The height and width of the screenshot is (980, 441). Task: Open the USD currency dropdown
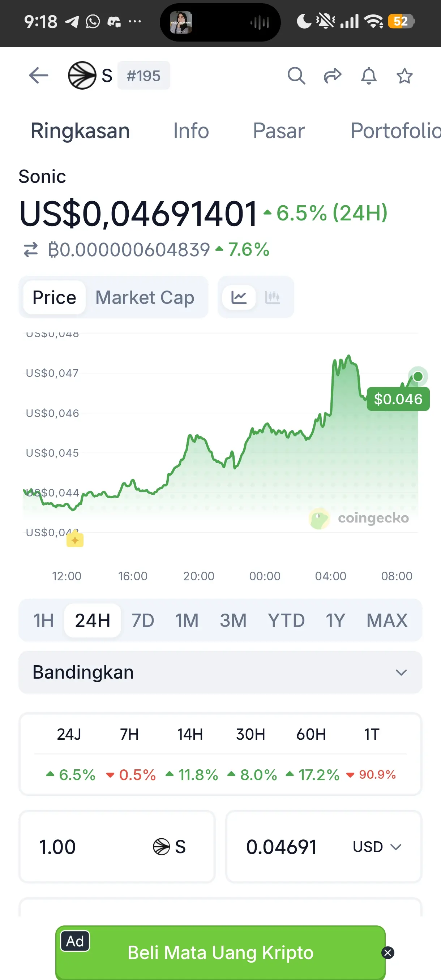click(x=377, y=847)
